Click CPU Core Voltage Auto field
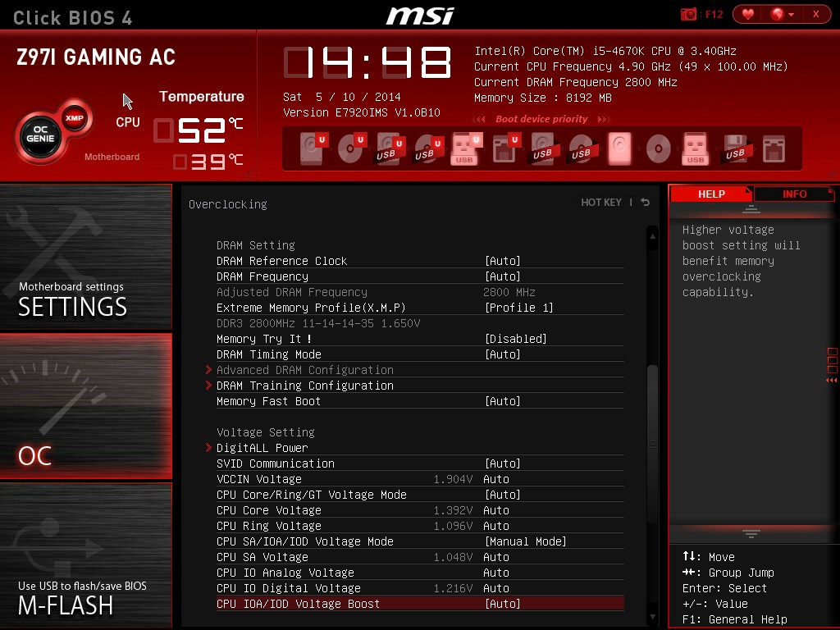 point(496,510)
